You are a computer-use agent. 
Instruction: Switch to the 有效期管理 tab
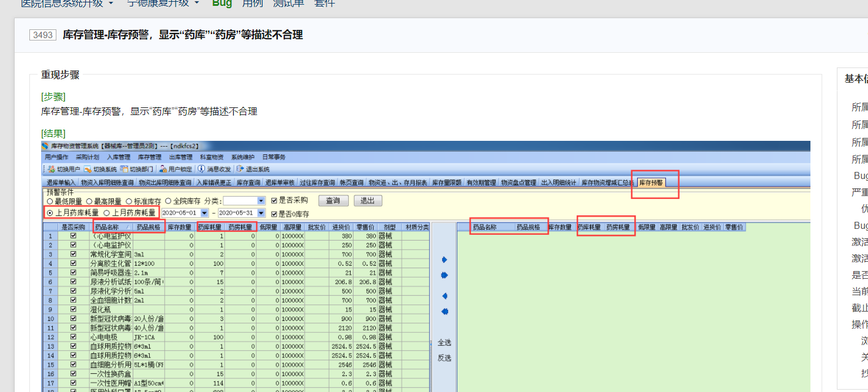click(482, 183)
